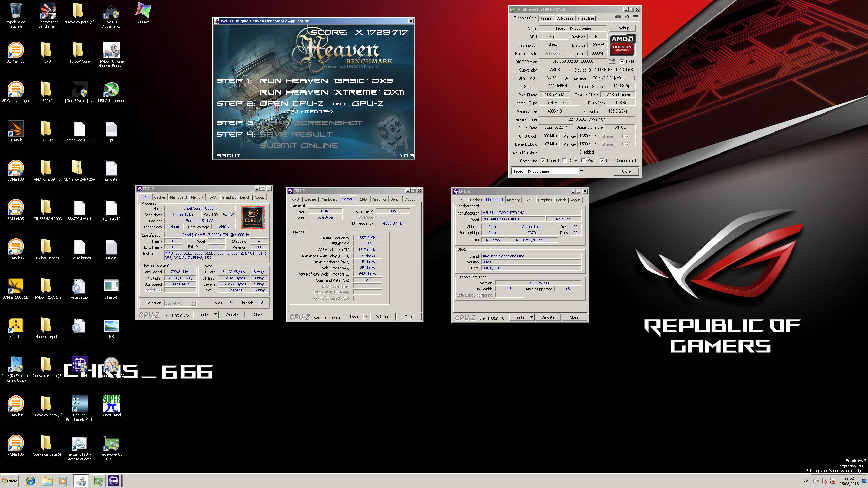Toggle the UEFI checkbox in GPU-Z
This screenshot has height=488, width=868.
[622, 62]
